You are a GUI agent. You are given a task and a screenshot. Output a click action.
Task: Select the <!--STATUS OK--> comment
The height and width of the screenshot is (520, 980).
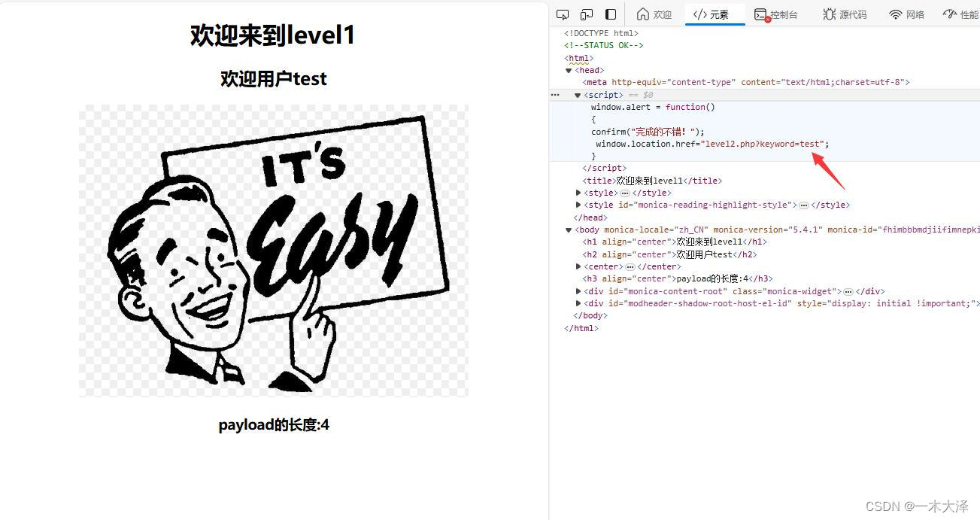(604, 45)
